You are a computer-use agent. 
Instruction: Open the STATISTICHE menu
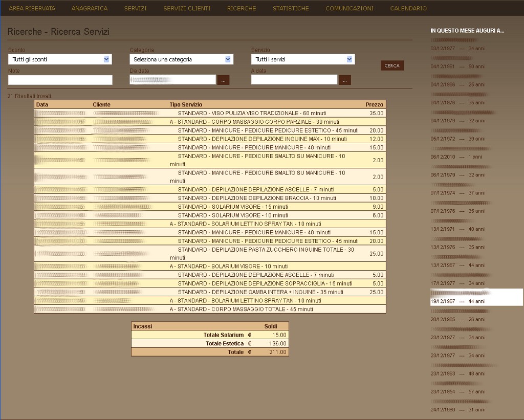(x=291, y=8)
